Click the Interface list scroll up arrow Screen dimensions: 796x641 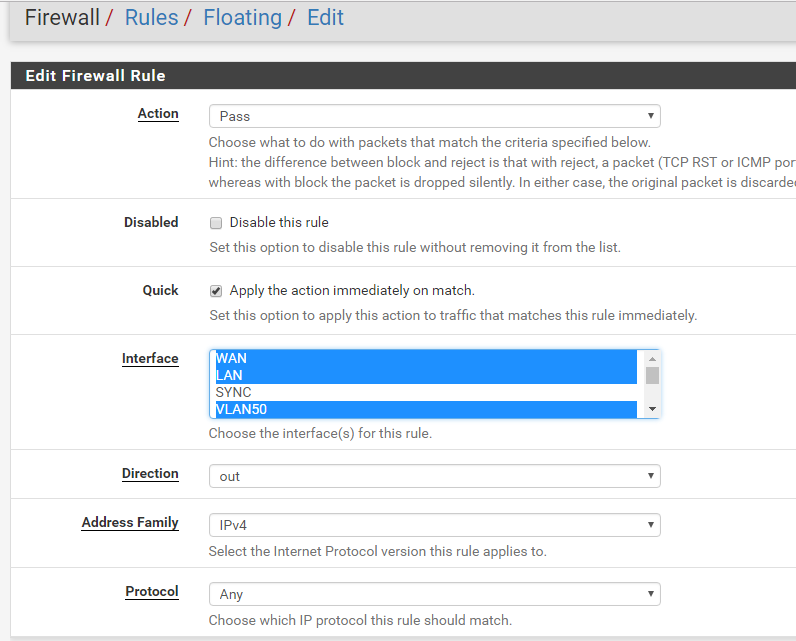[652, 358]
